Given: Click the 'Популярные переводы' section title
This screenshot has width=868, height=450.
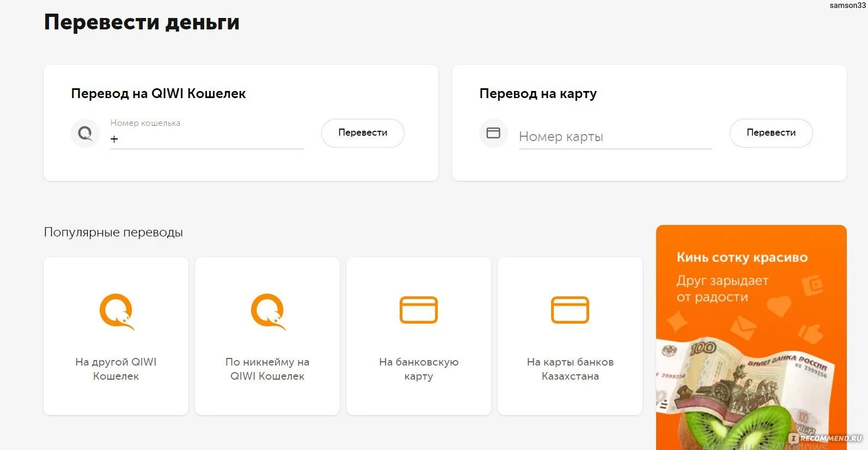Looking at the screenshot, I should tap(113, 232).
